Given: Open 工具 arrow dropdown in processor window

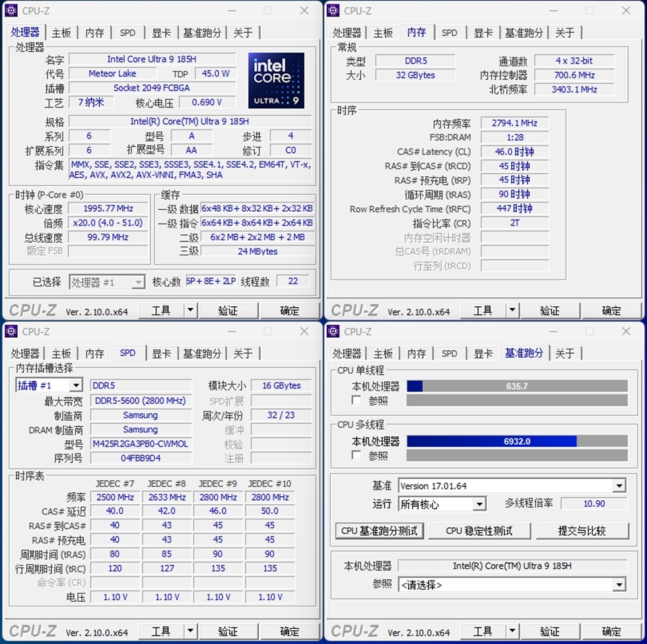Looking at the screenshot, I should point(190,310).
